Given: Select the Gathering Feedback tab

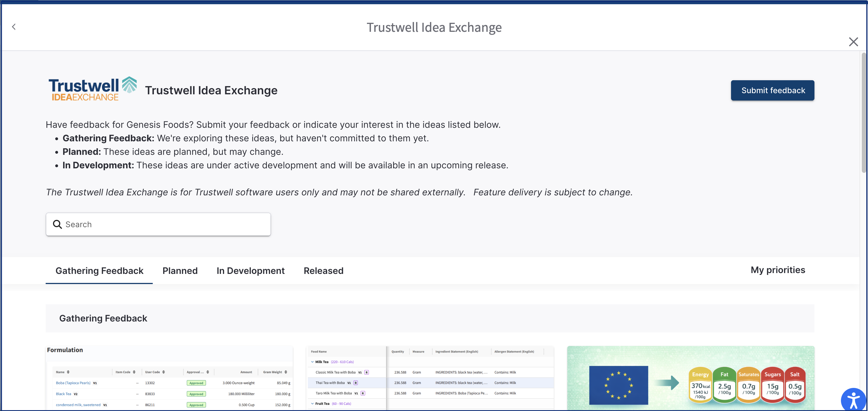Looking at the screenshot, I should [99, 271].
